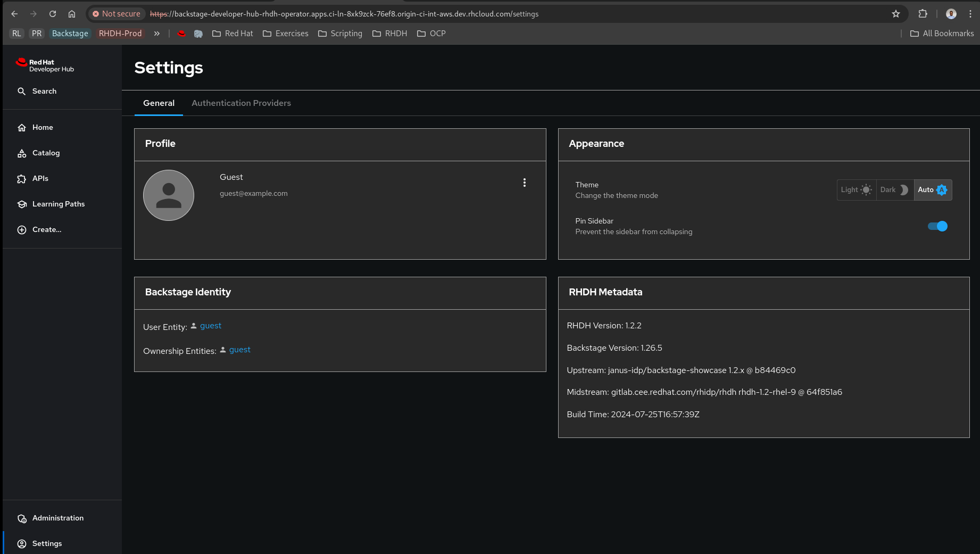The height and width of the screenshot is (554, 980).
Task: Toggle the Pin Sidebar switch
Action: point(937,226)
